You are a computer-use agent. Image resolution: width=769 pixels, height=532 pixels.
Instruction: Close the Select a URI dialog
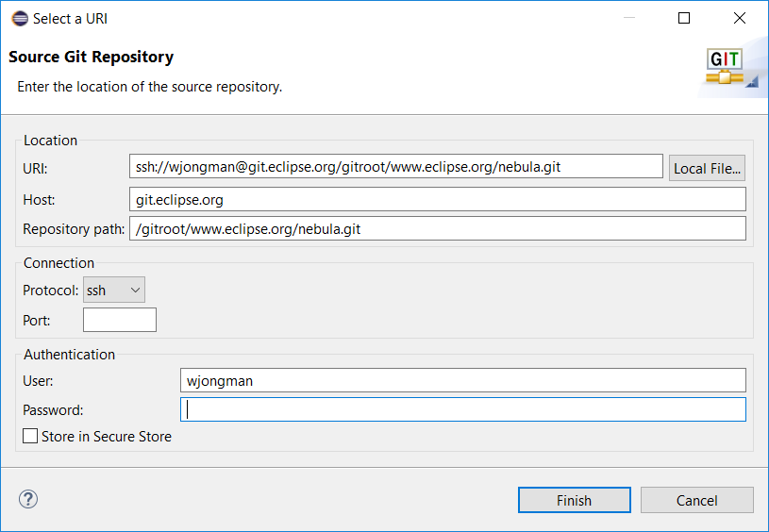(739, 18)
